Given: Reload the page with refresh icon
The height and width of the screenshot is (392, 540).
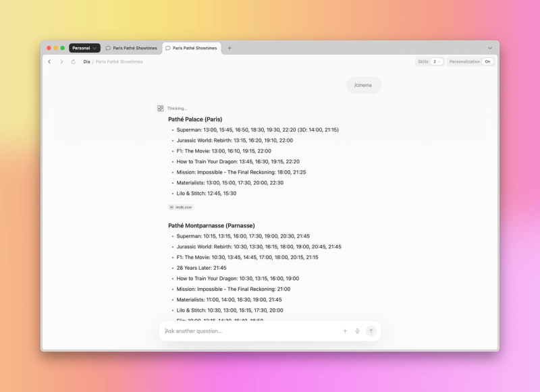Looking at the screenshot, I should 74,61.
